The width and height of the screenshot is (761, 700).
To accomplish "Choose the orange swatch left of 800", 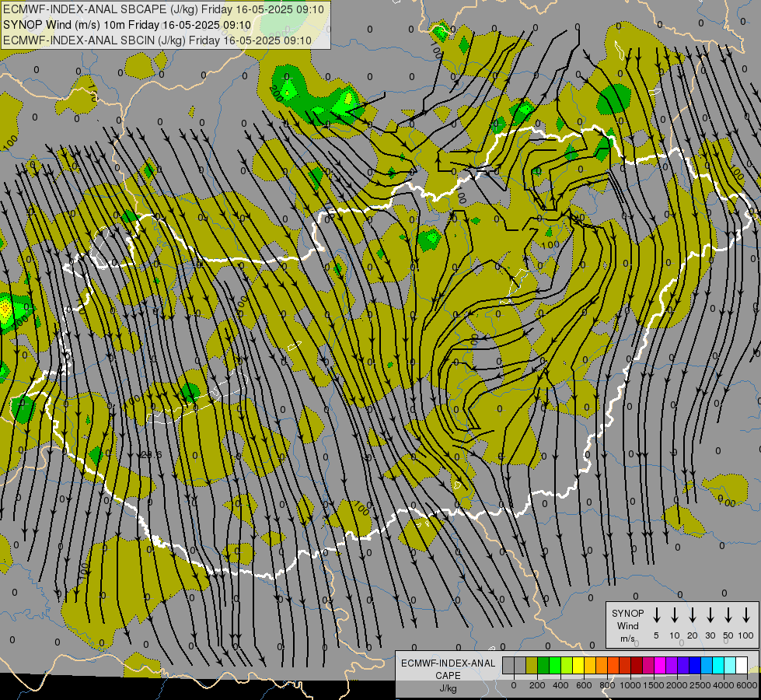I will point(602,665).
